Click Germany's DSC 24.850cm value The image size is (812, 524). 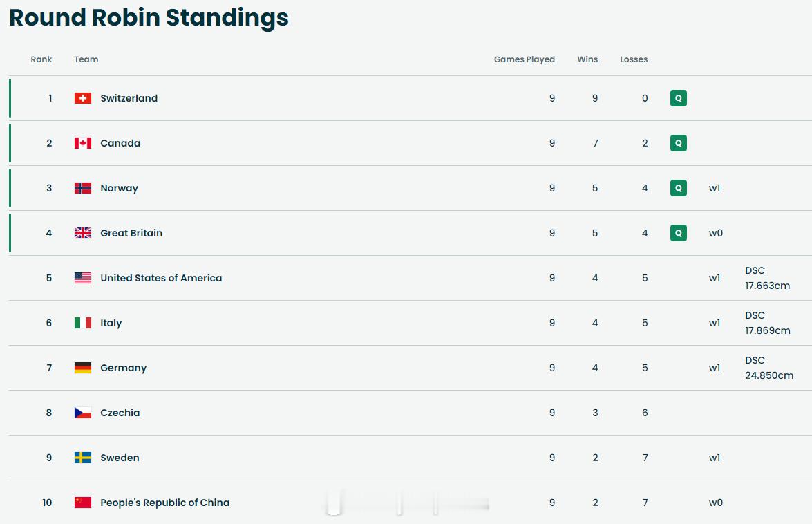769,368
